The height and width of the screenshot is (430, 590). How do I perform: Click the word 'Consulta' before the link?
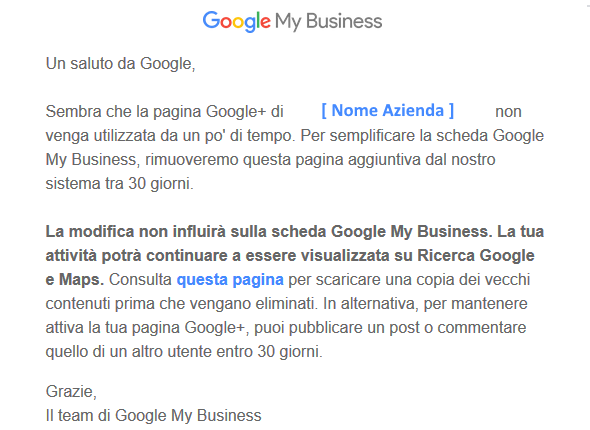tap(140, 280)
